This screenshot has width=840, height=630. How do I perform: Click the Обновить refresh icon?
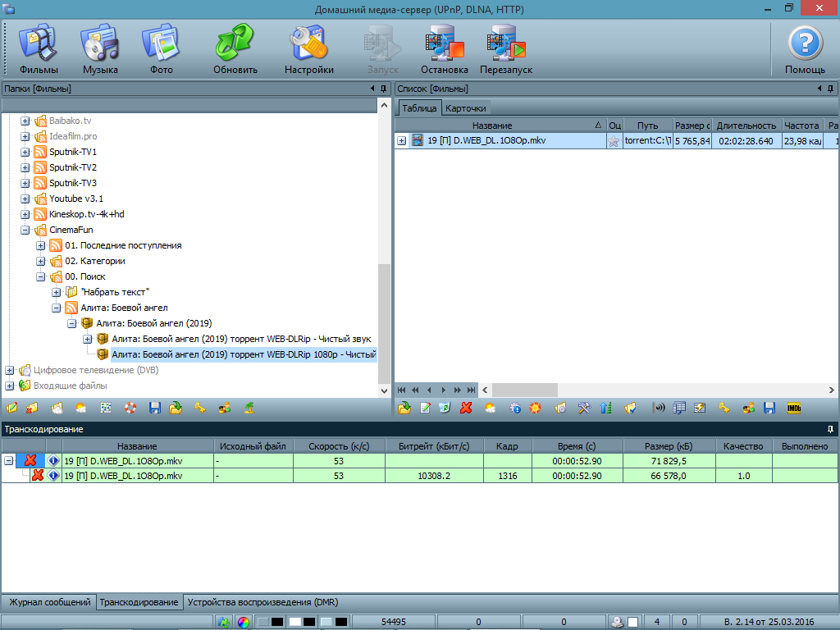pos(235,48)
